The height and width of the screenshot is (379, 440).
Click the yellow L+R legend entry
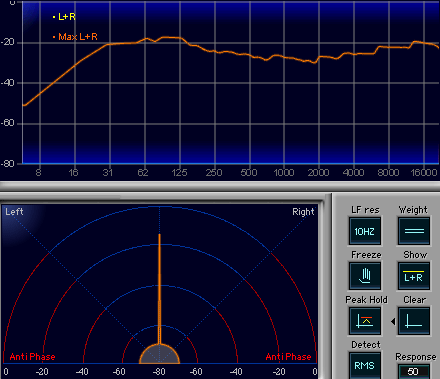[x=64, y=17]
